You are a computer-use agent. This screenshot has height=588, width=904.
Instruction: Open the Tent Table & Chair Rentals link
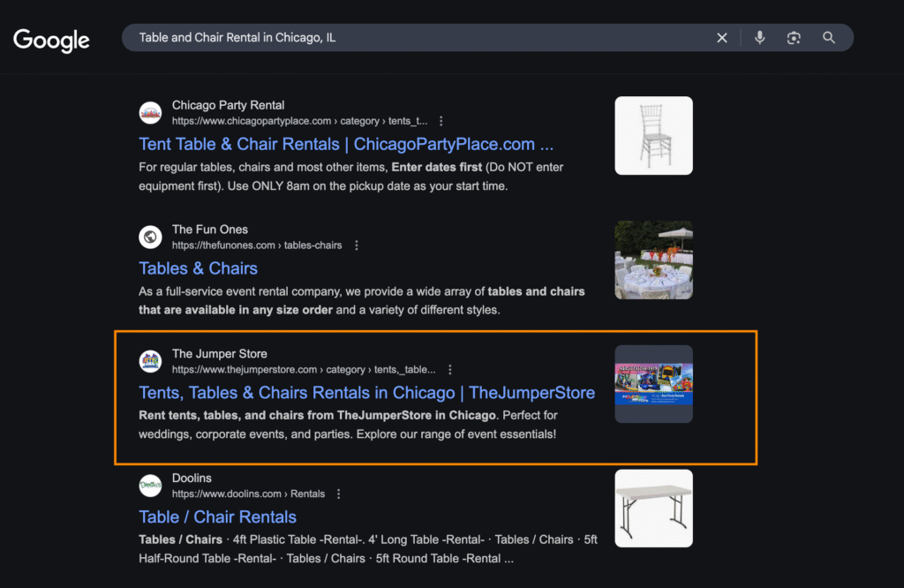click(346, 144)
